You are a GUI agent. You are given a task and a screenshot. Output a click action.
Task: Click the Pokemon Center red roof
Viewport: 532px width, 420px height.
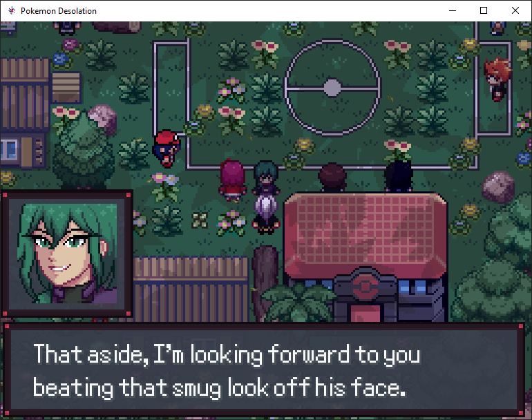(x=365, y=236)
